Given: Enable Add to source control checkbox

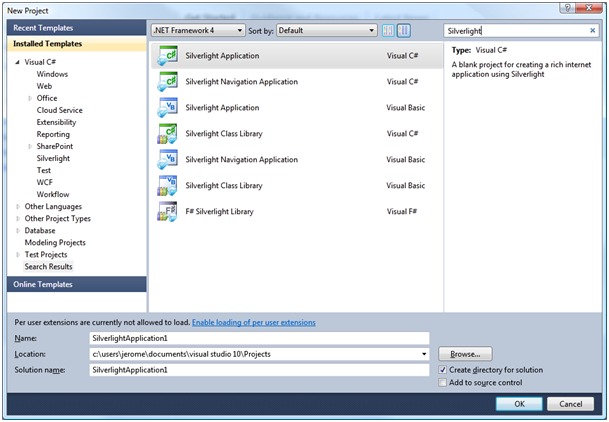Looking at the screenshot, I should pyautogui.click(x=443, y=383).
